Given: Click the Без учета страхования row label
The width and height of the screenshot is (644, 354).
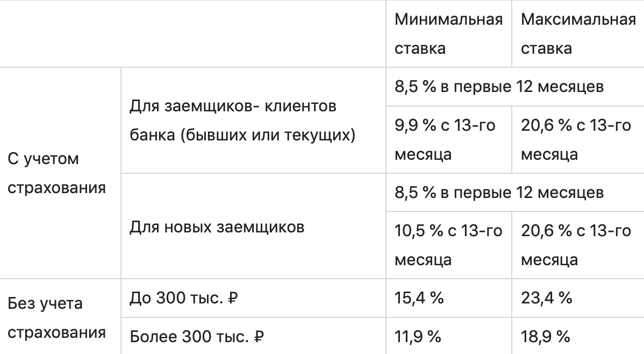Looking at the screenshot, I should click(56, 318).
